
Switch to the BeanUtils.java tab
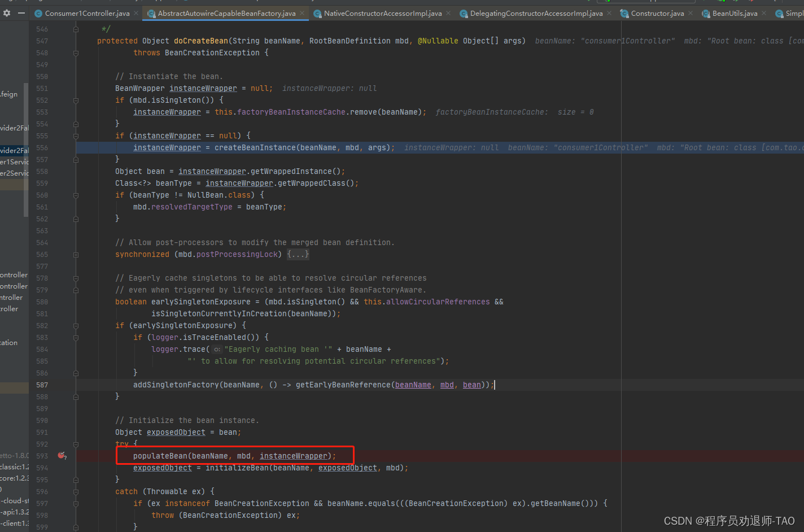(x=735, y=13)
